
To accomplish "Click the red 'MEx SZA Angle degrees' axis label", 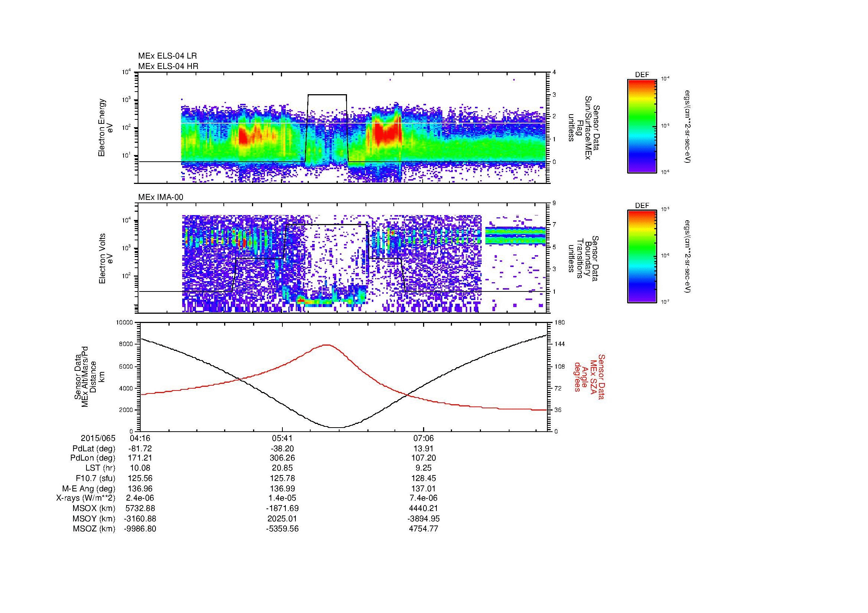I will pyautogui.click(x=590, y=376).
